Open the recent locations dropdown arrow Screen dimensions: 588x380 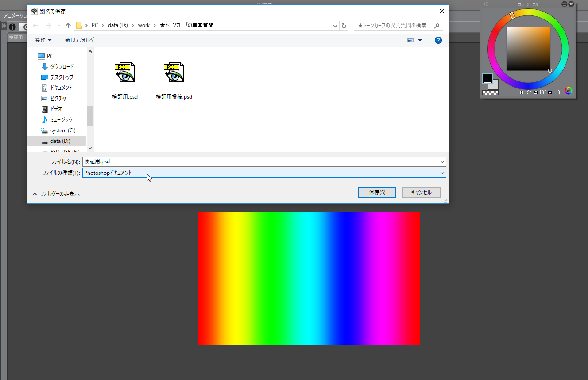[x=59, y=26]
